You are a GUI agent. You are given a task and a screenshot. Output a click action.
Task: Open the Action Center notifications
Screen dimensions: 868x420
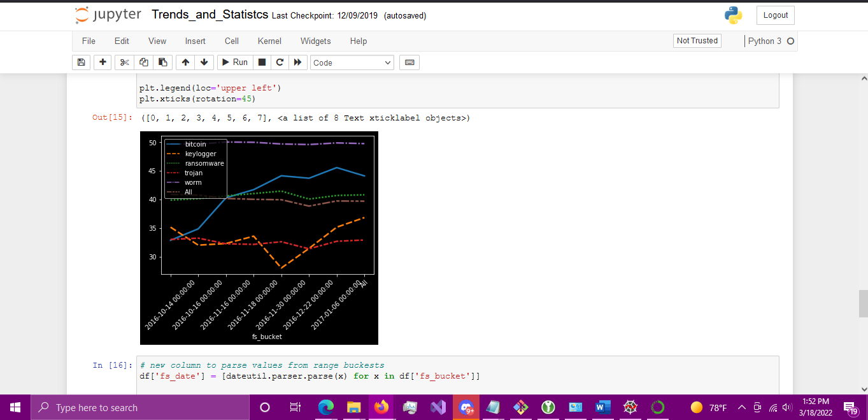(x=851, y=407)
